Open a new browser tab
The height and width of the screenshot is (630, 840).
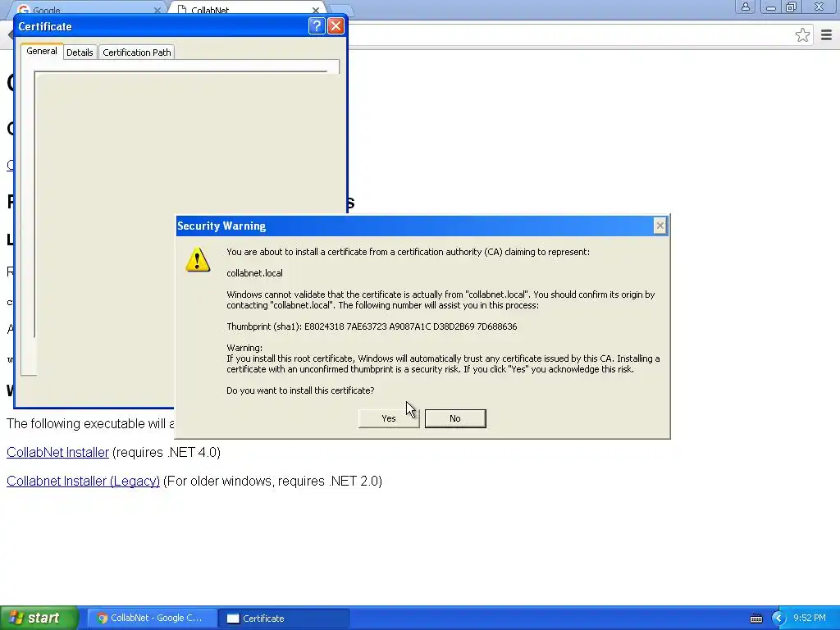(340, 10)
